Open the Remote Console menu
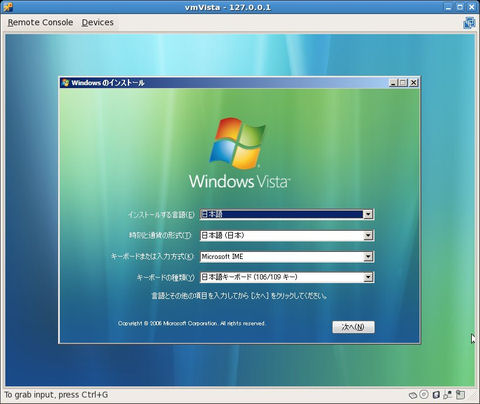 coord(40,22)
